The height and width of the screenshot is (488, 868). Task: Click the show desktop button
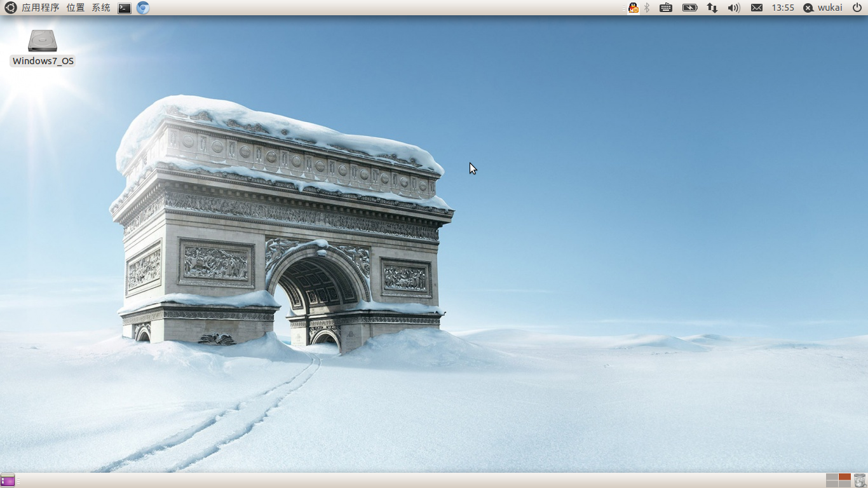click(x=8, y=480)
